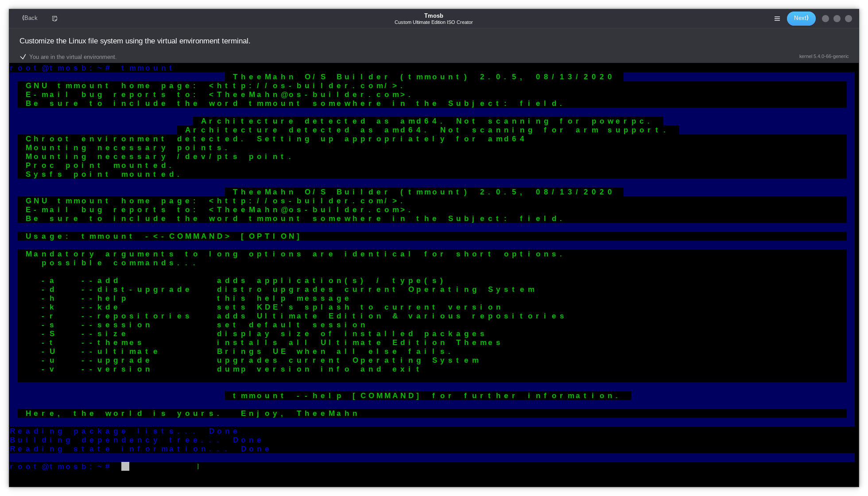
Task: Click 'You are in the virtual environment' text
Action: (x=73, y=57)
